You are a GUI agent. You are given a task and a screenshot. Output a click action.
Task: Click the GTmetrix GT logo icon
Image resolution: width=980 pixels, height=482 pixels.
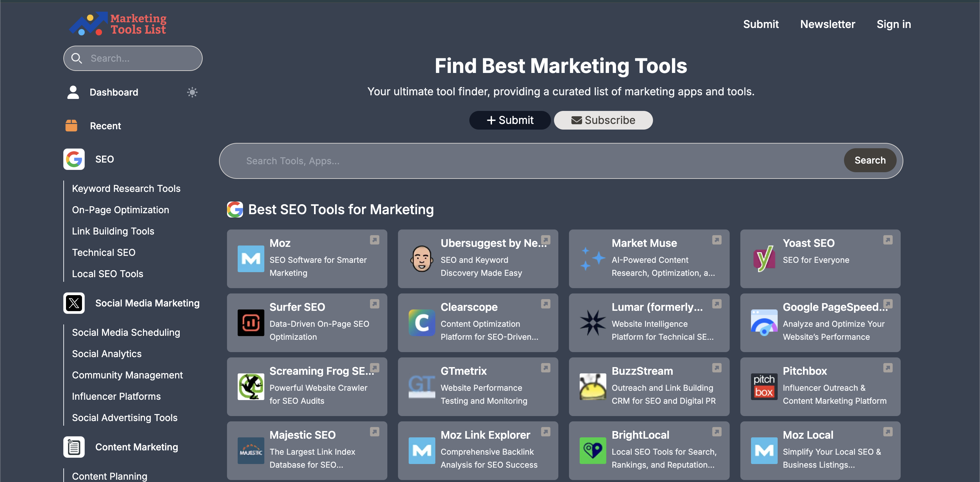[422, 387]
